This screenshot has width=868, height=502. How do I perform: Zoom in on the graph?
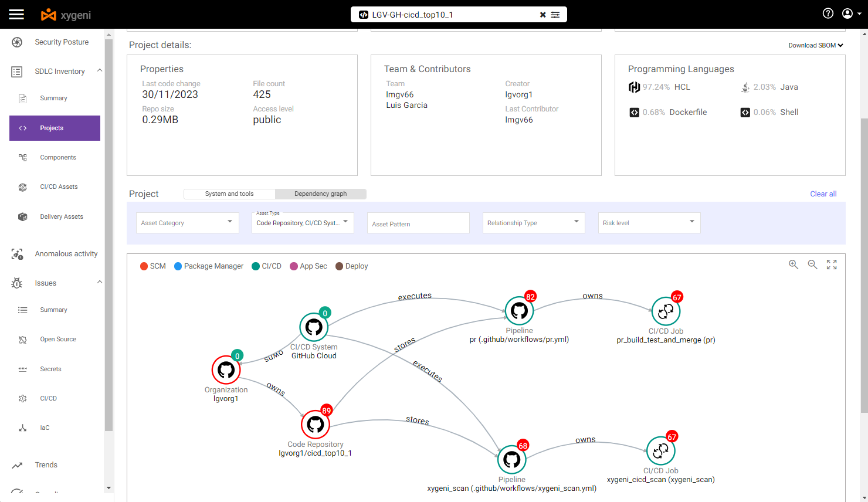(794, 264)
